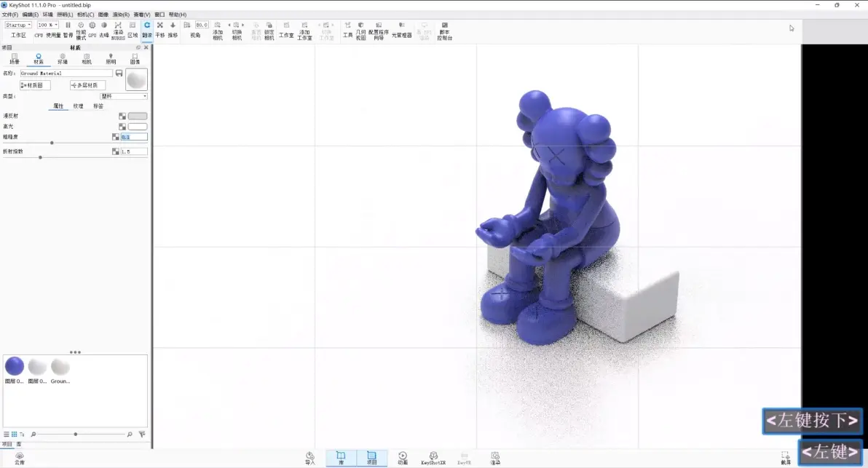Screen dimensions: 868x468
Task: Switch to the 标签 labels sub-tab
Action: coord(98,106)
